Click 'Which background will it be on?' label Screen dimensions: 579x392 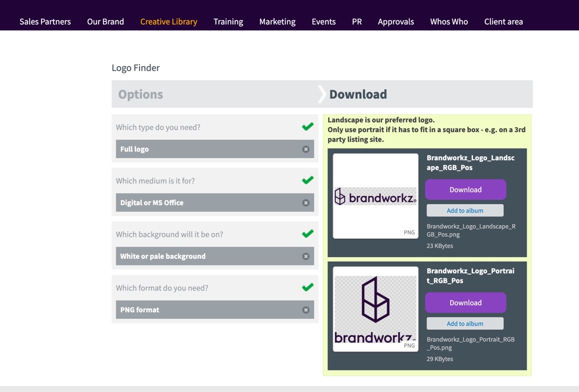169,234
